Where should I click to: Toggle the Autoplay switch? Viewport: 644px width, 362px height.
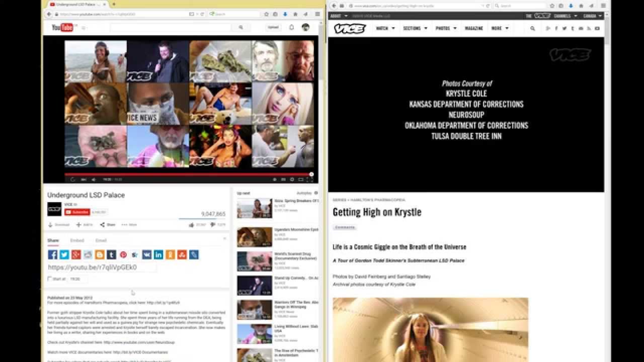(316, 193)
